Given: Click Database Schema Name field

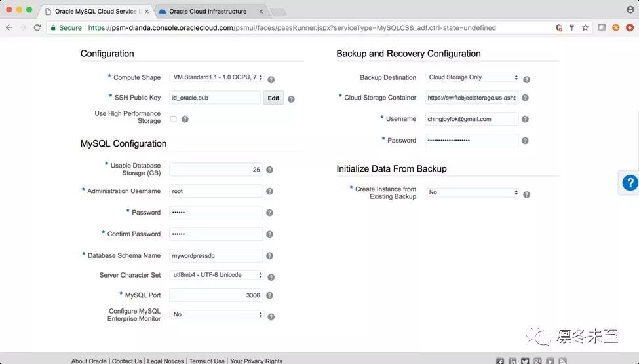Looking at the screenshot, I should coord(216,256).
